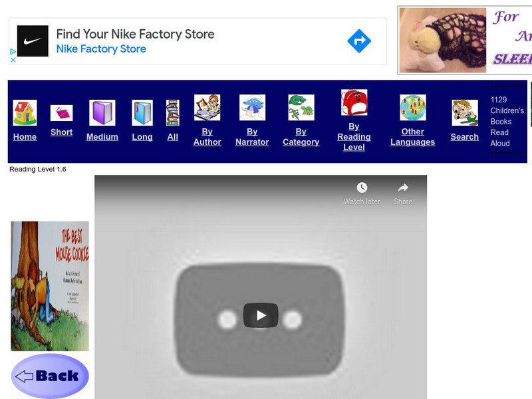Viewport: 532px width, 399px height.
Task: Open the Other Languages link text
Action: [x=412, y=137]
